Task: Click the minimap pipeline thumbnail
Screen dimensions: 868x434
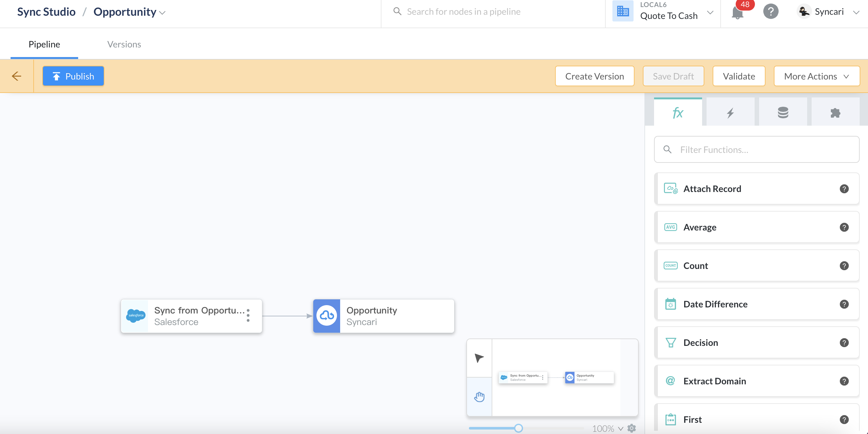Action: pyautogui.click(x=556, y=377)
